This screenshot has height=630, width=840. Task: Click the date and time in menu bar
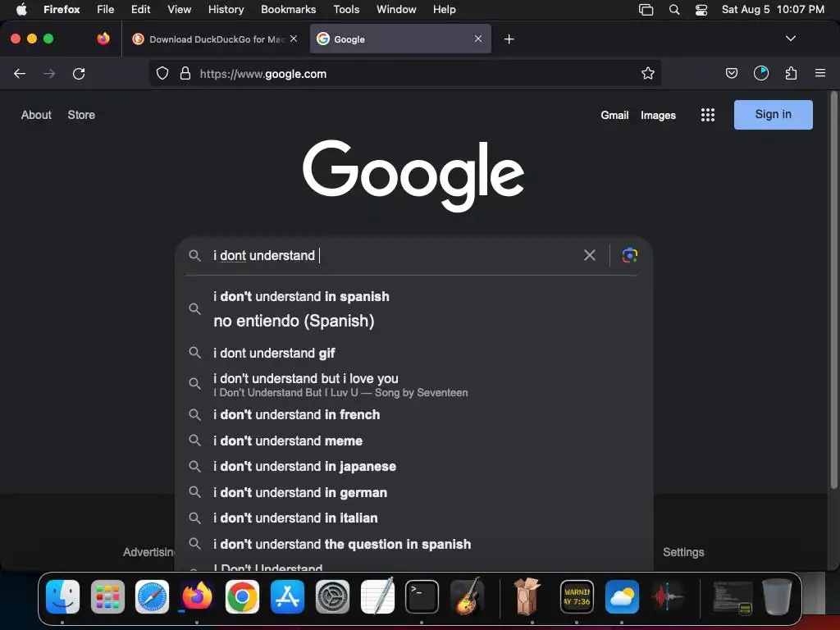773,10
